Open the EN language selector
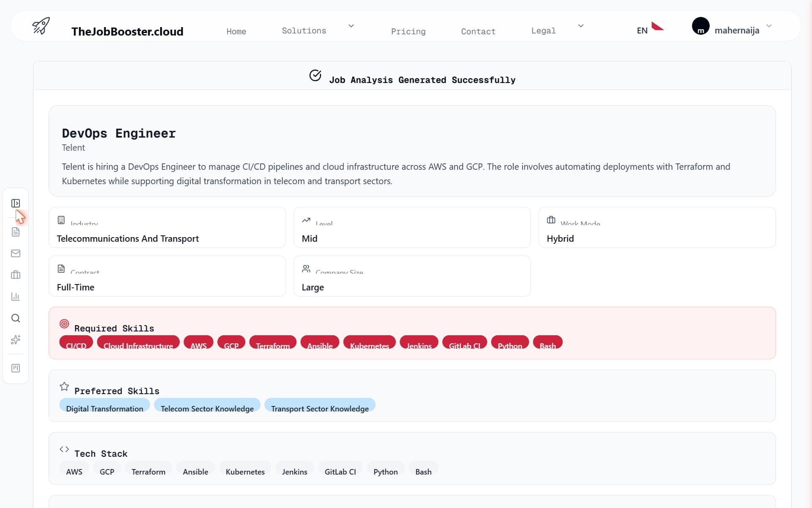This screenshot has width=812, height=508. [x=642, y=30]
